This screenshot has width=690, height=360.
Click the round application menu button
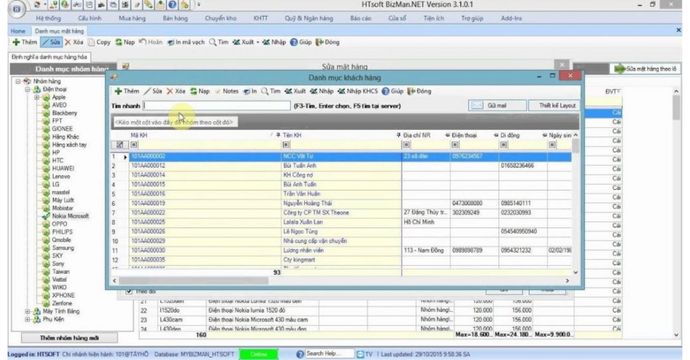(x=16, y=9)
